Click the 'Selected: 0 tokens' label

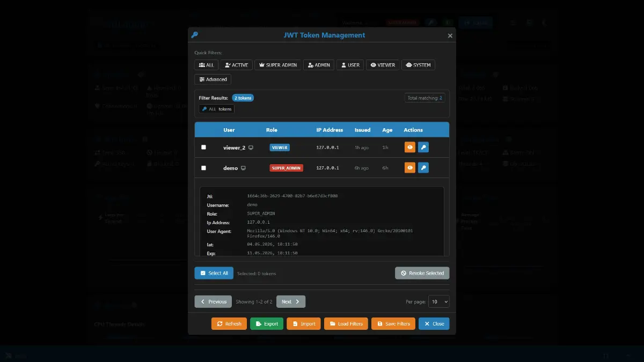[x=257, y=274]
